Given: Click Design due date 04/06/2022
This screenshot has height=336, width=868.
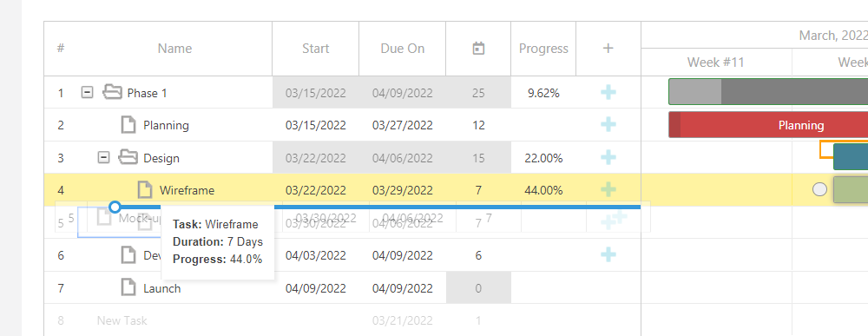Looking at the screenshot, I should (x=403, y=158).
